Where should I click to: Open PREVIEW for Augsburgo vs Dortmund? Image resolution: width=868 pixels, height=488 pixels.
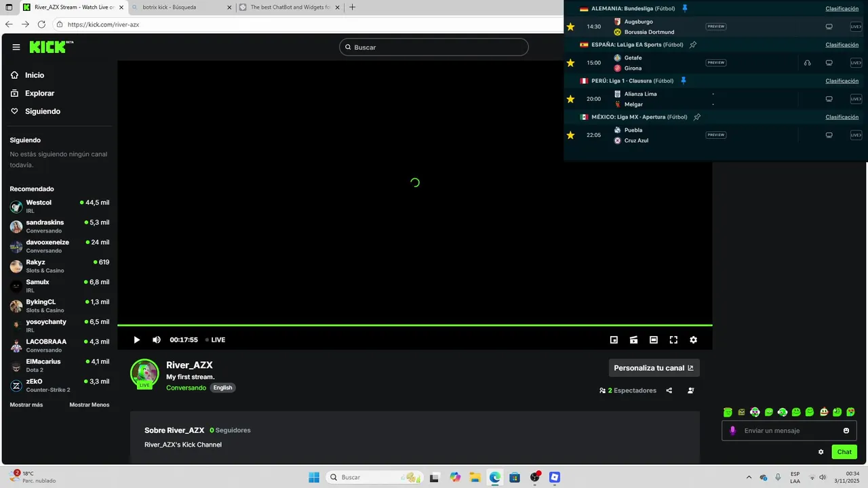(x=715, y=26)
